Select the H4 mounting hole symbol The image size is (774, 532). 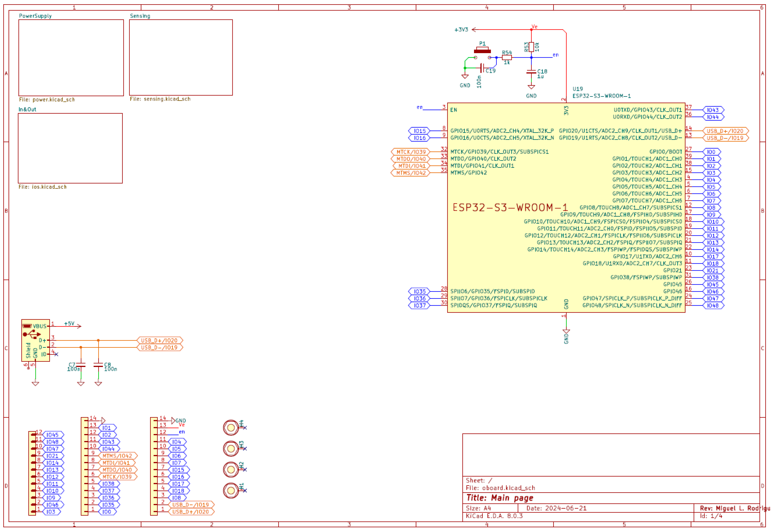point(231,428)
